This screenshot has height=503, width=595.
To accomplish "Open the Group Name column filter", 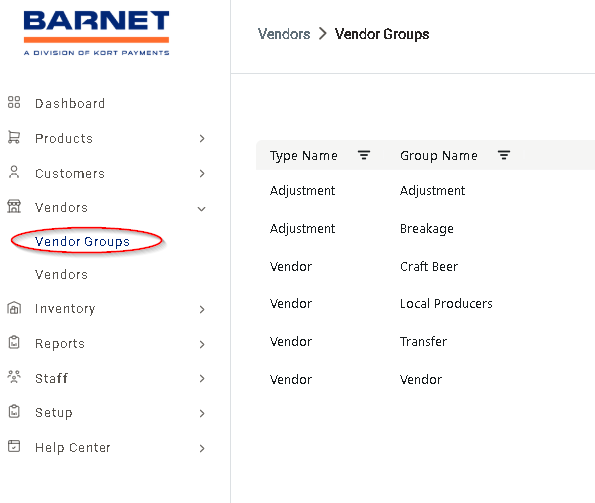I will 504,155.
